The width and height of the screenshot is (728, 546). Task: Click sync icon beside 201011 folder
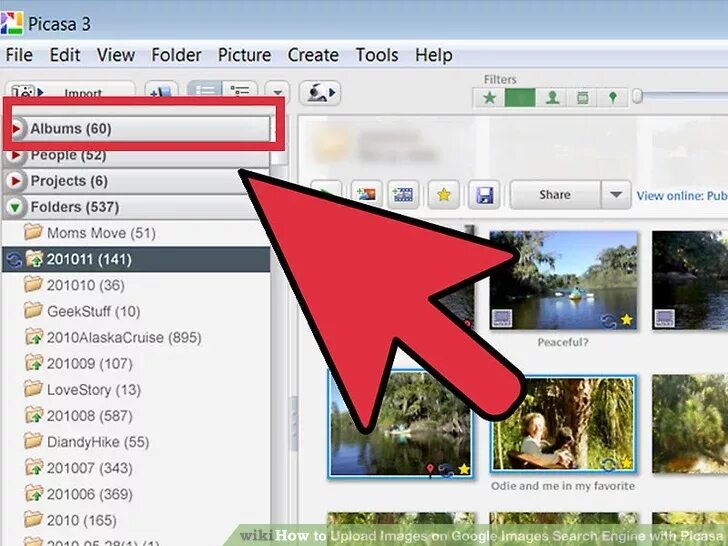14,260
